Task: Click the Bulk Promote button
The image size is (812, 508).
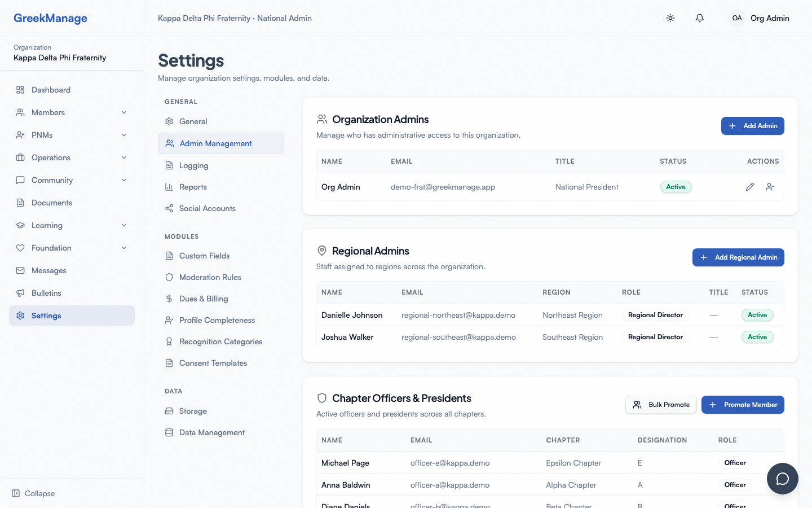Action: 661,405
